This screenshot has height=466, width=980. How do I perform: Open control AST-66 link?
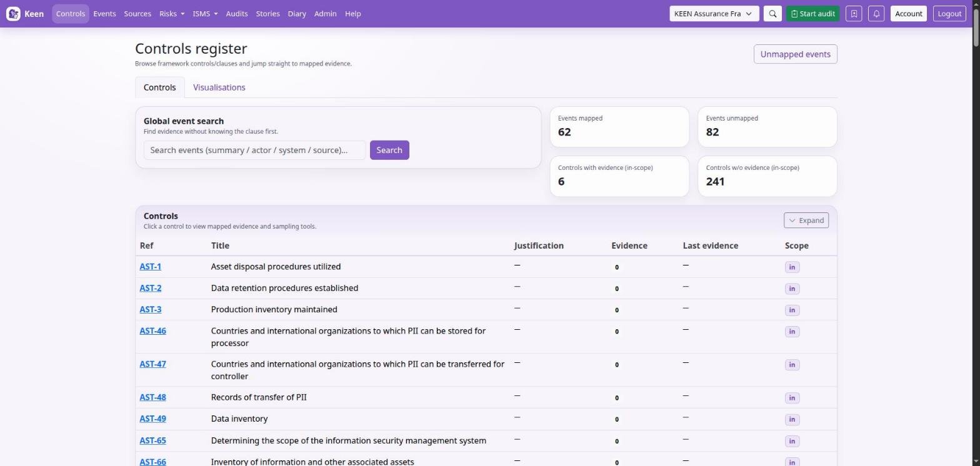pyautogui.click(x=152, y=462)
